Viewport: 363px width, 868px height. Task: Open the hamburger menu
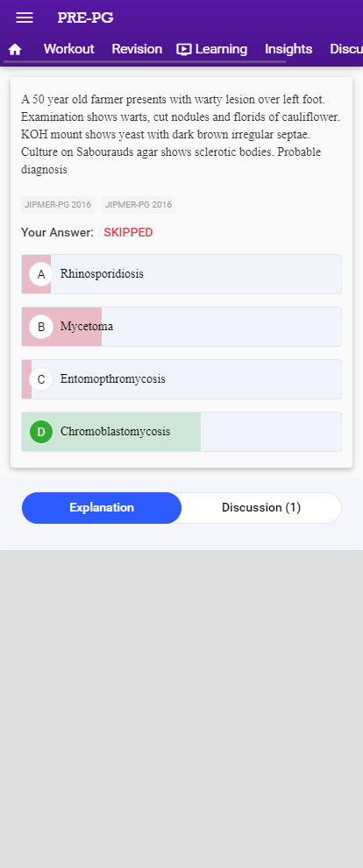[25, 18]
